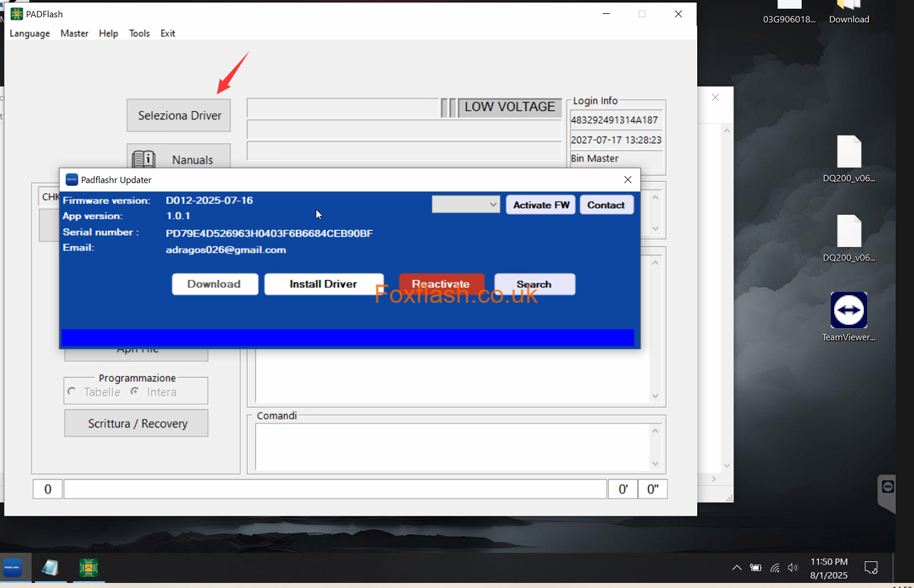Show hidden system tray icons
This screenshot has height=588, width=914.
point(737,568)
